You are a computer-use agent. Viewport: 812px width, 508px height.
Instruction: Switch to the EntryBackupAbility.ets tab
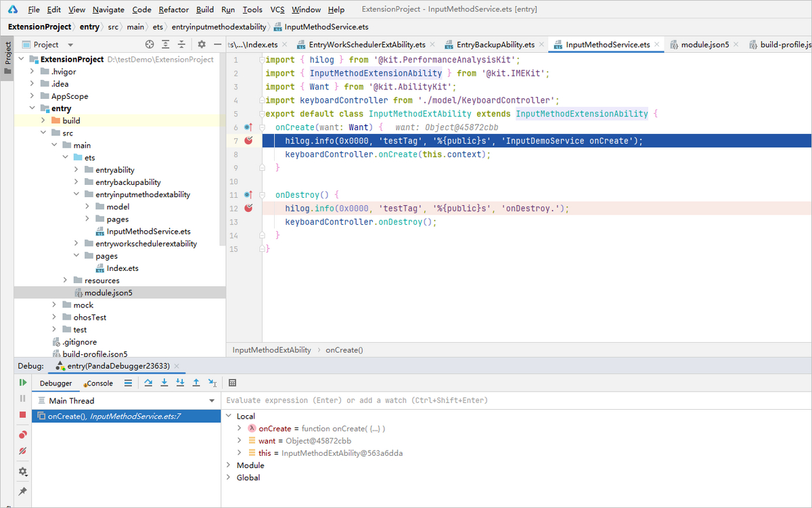495,45
